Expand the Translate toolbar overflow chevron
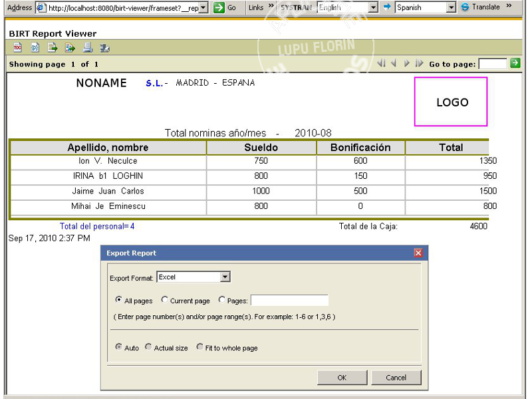 click(509, 6)
